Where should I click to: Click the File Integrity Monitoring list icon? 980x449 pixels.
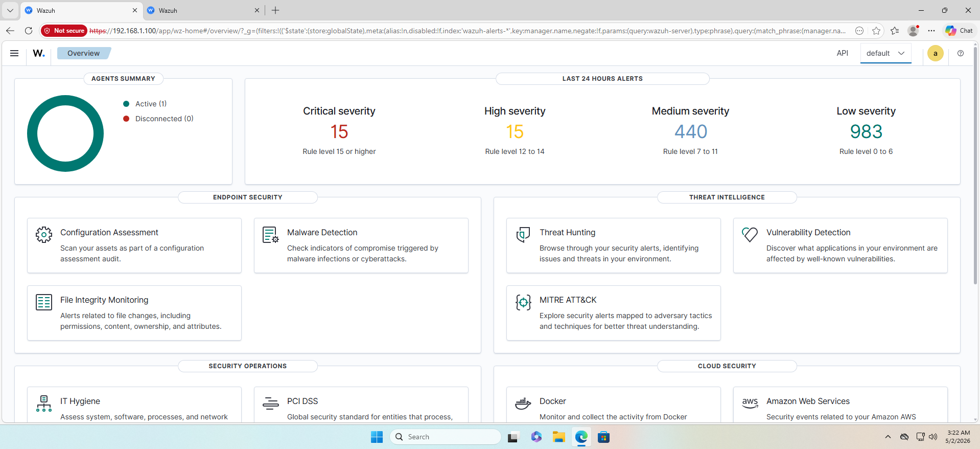(44, 302)
